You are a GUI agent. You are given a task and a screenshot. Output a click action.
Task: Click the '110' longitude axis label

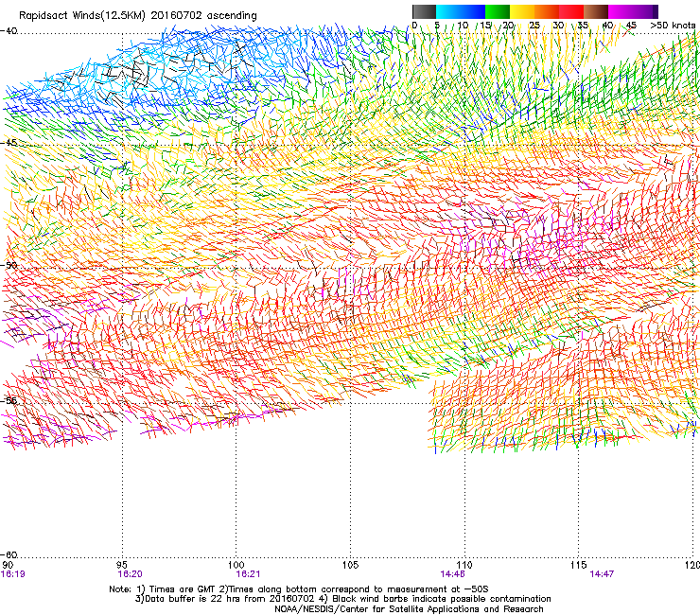(x=464, y=565)
